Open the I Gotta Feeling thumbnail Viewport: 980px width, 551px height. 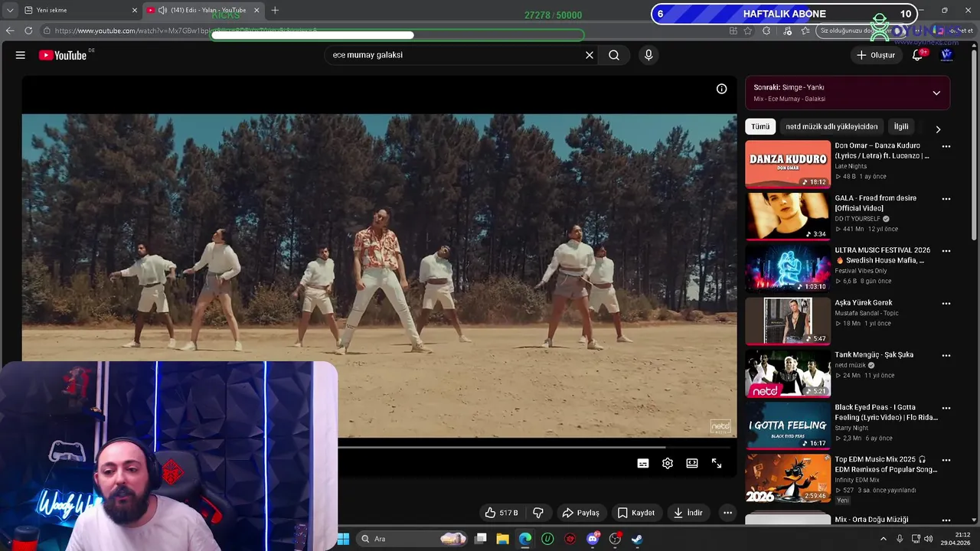click(788, 425)
